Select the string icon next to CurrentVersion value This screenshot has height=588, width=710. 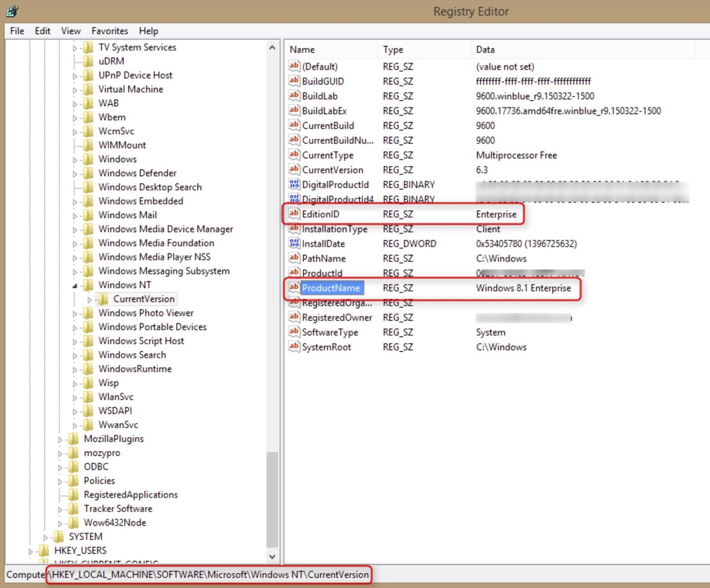click(x=294, y=169)
